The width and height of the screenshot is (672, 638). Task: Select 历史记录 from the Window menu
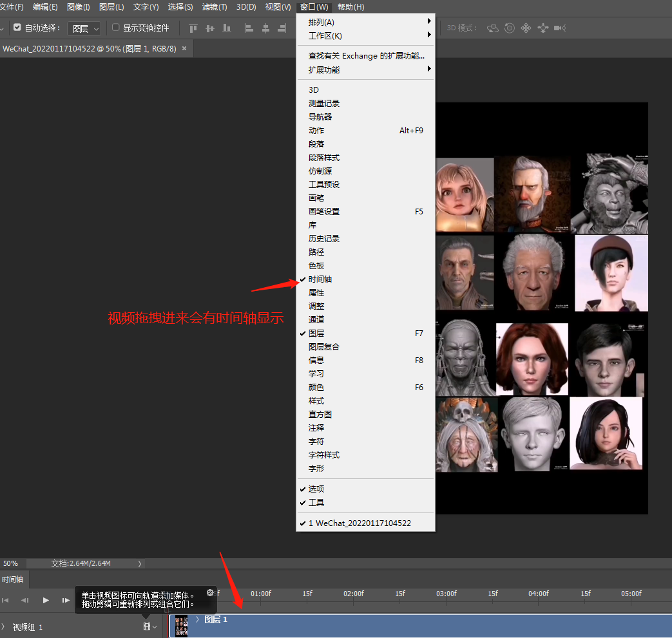tap(323, 239)
